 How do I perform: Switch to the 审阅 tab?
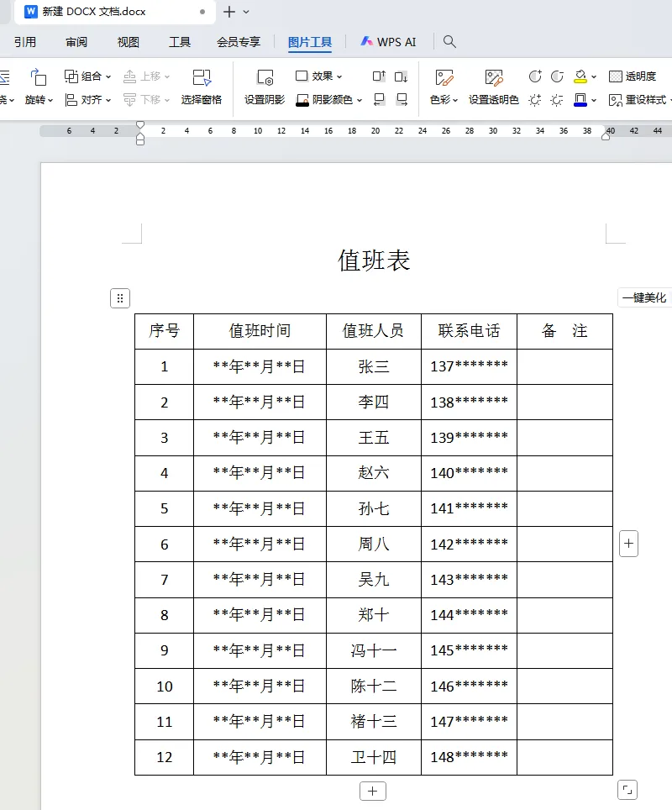coord(76,42)
